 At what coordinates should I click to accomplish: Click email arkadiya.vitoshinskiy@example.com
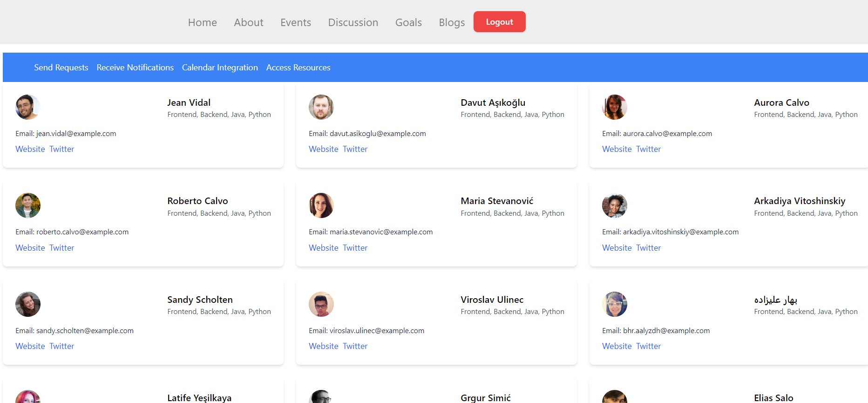681,232
